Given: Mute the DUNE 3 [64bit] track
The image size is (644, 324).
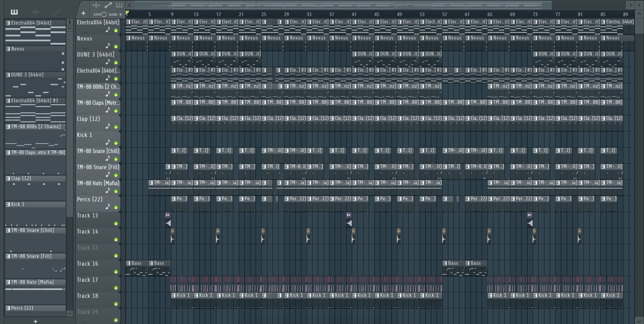Looking at the screenshot, I should click(116, 63).
